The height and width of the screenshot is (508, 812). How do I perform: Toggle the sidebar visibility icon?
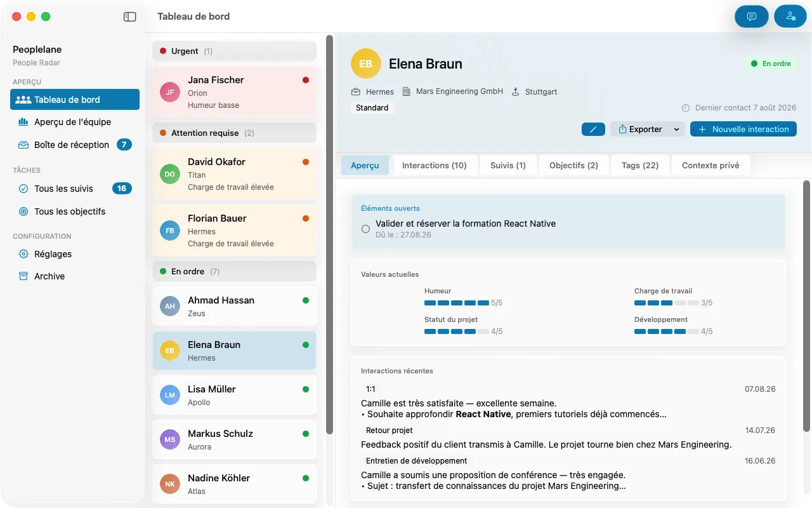click(x=129, y=17)
